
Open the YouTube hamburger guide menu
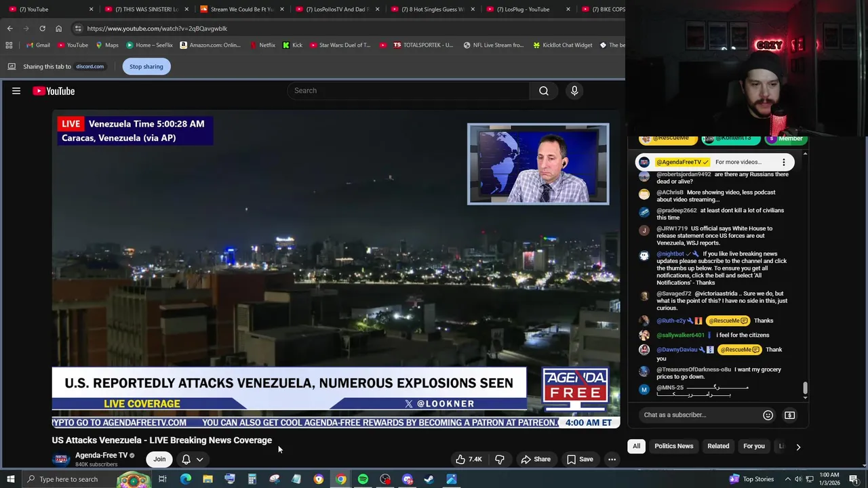[16, 91]
